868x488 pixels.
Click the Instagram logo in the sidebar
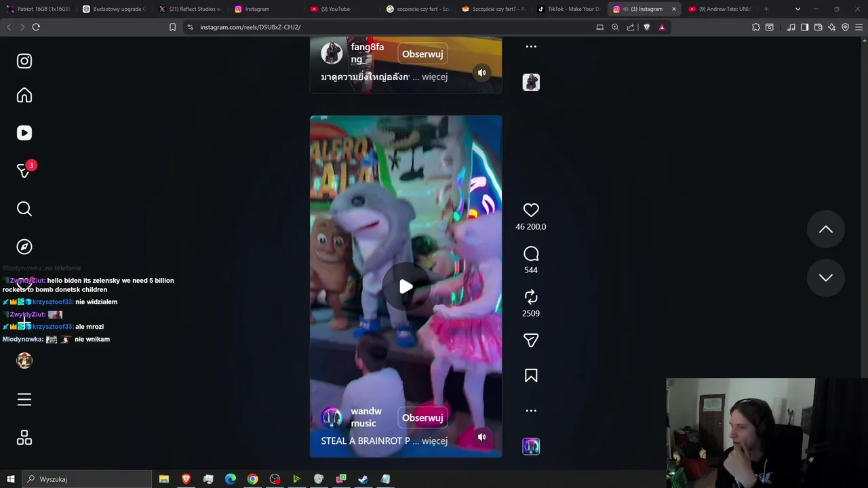pyautogui.click(x=24, y=61)
